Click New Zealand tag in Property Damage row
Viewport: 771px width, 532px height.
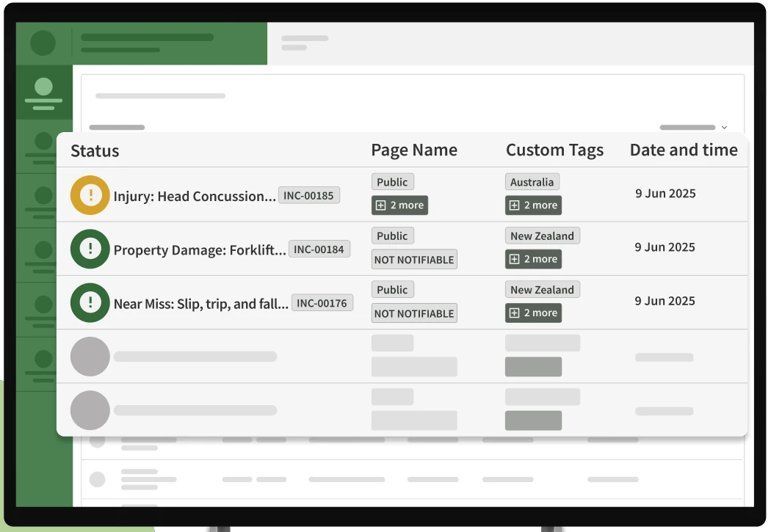[x=543, y=236]
